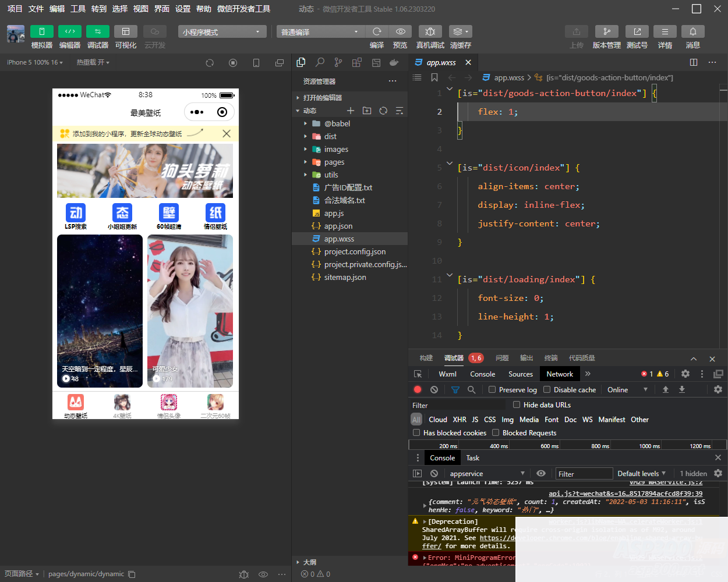Open the 设置 menu
Image resolution: width=728 pixels, height=582 pixels.
click(183, 9)
